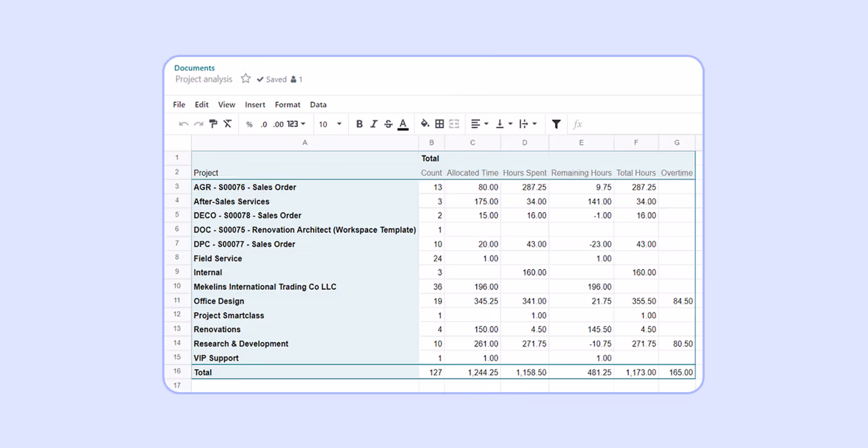
Task: Select DECO - S00078 - Sales Order cell
Action: pyautogui.click(x=305, y=215)
